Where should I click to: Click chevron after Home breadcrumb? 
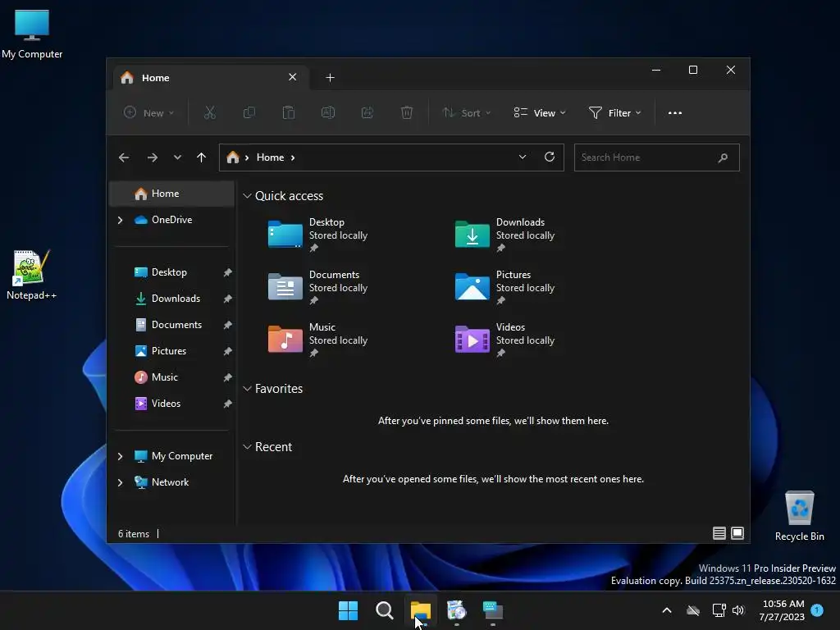[x=293, y=157]
